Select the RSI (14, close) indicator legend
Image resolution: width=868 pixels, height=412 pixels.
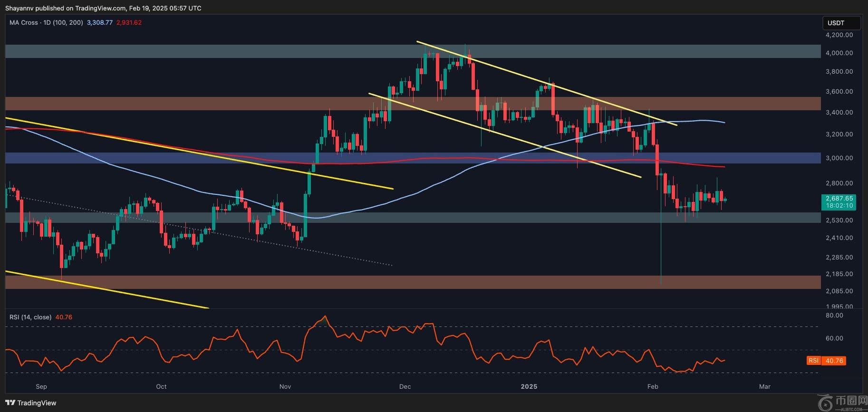click(x=30, y=317)
